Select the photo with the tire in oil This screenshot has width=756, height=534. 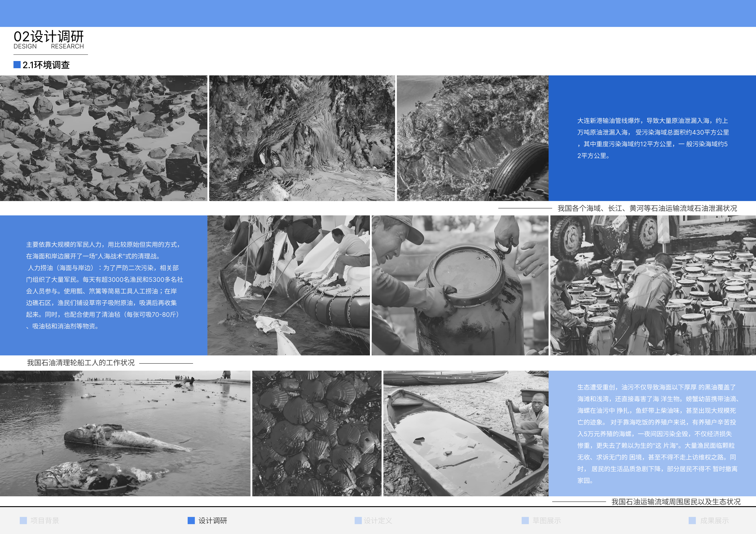(x=472, y=138)
